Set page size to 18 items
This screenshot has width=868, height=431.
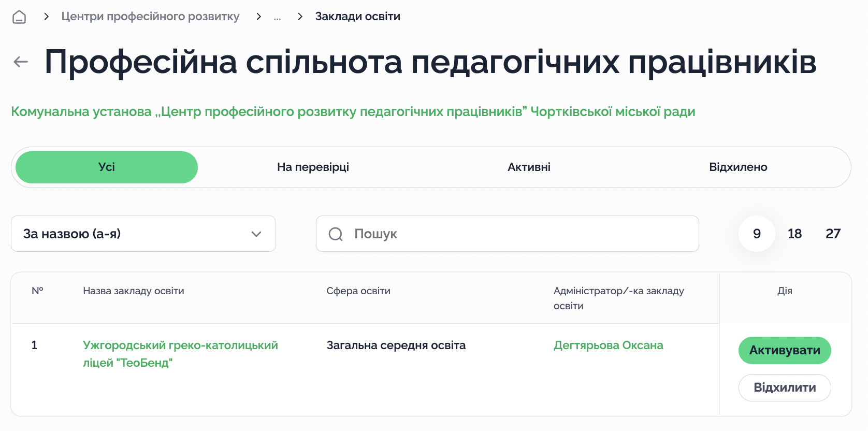click(794, 234)
